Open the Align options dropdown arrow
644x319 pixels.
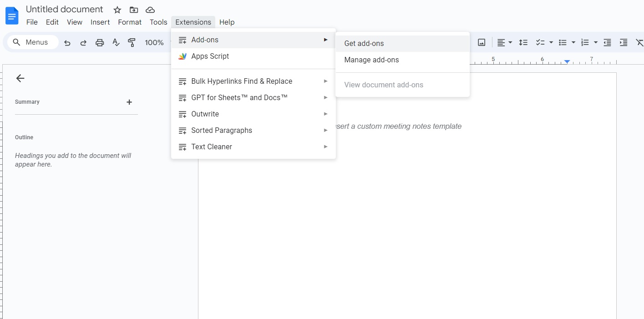[x=510, y=42]
